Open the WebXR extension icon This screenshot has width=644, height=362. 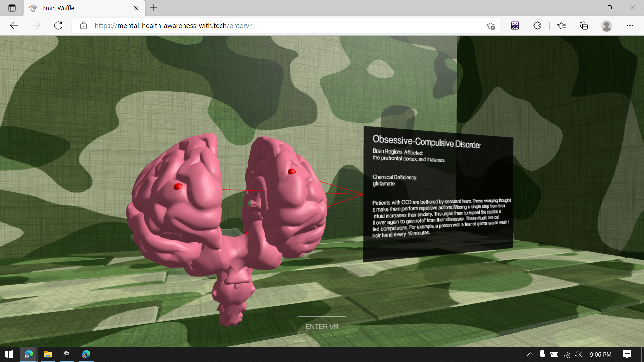[x=515, y=26]
